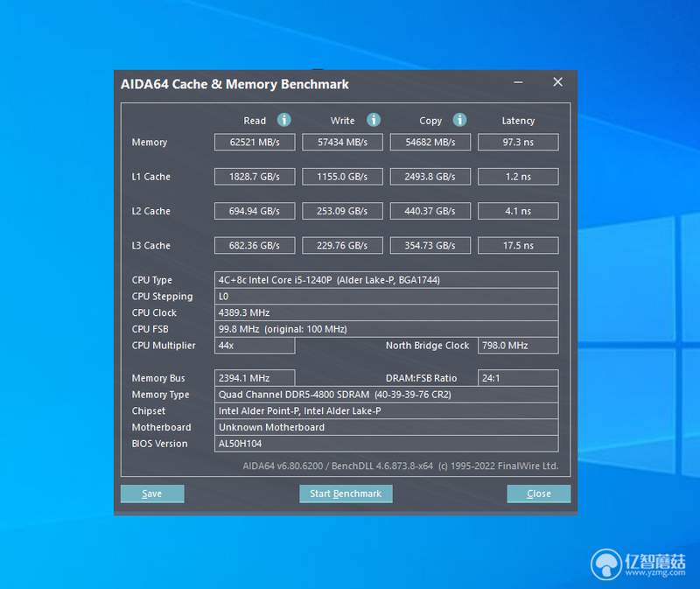Click the Memory Type field DDR5-4800 SDRAM
The width and height of the screenshot is (700, 589).
click(x=386, y=395)
